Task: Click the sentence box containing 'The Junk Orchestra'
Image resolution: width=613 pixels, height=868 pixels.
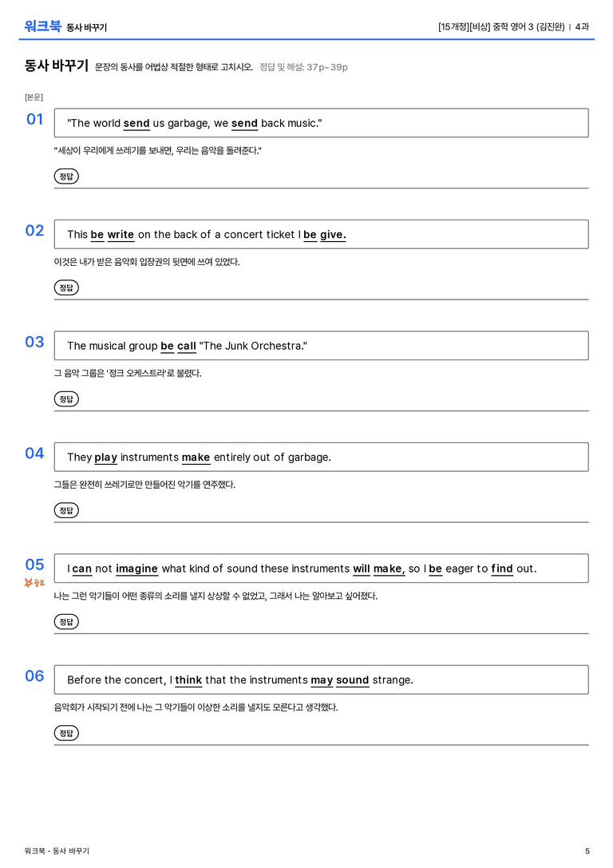Action: tap(322, 346)
